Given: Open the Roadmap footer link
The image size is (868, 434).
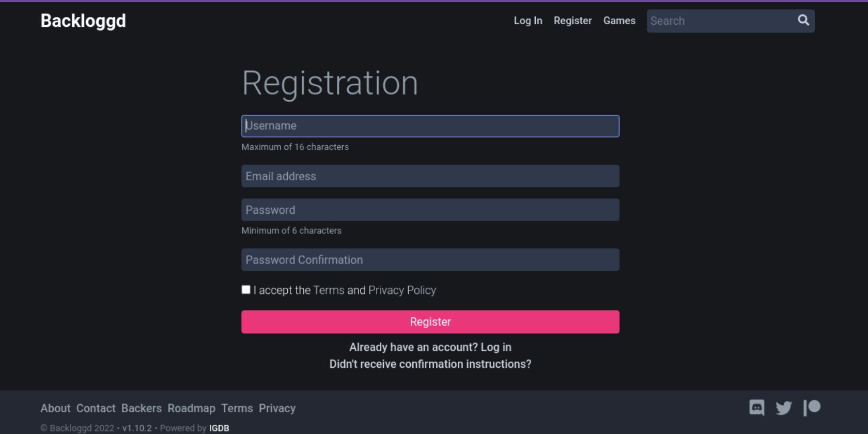Looking at the screenshot, I should [192, 408].
